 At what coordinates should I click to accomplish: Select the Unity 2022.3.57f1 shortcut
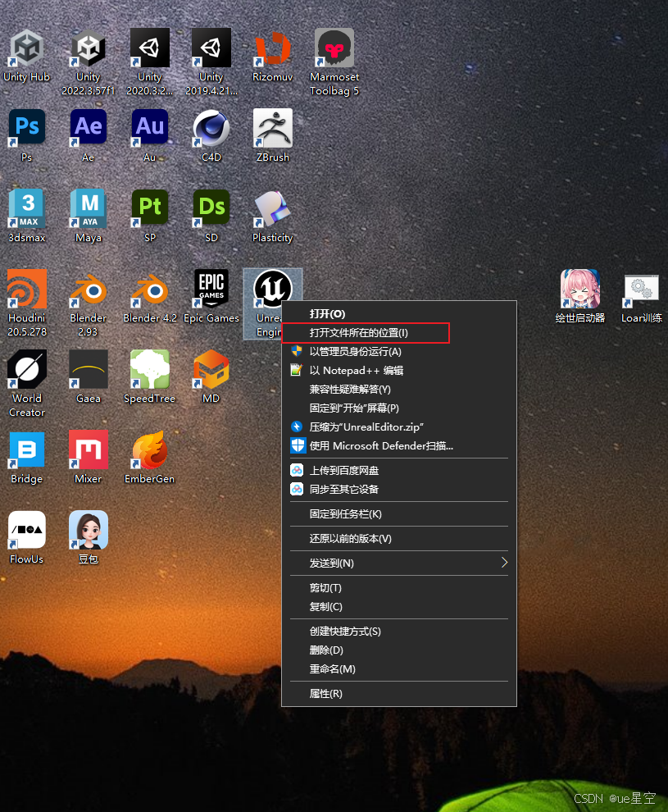point(89,62)
